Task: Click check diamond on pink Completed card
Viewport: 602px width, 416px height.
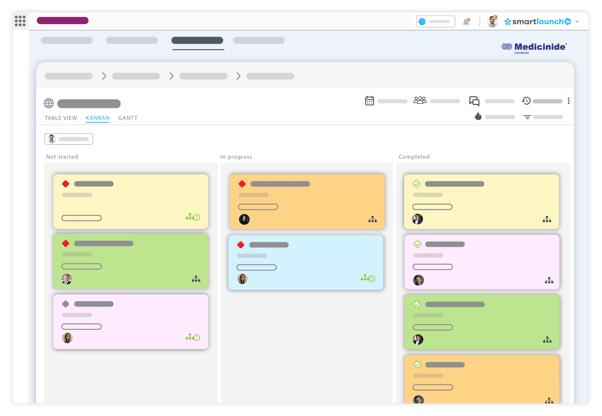Action: click(x=417, y=244)
